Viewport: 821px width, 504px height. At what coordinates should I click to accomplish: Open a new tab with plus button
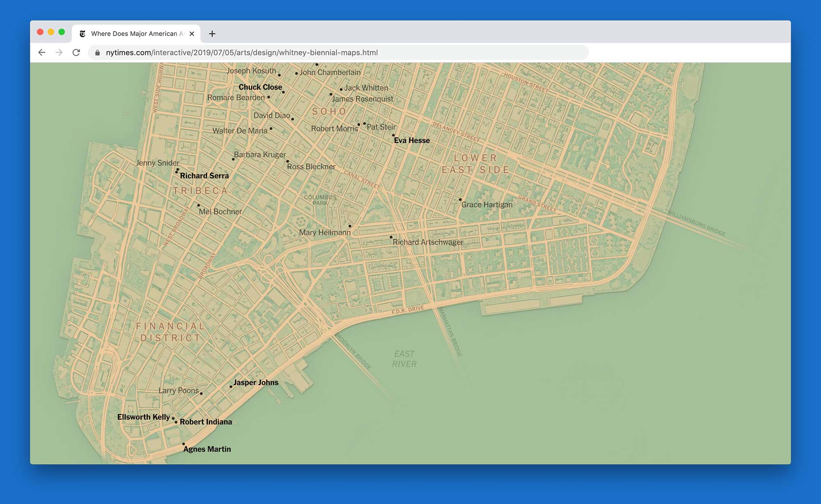coord(212,34)
